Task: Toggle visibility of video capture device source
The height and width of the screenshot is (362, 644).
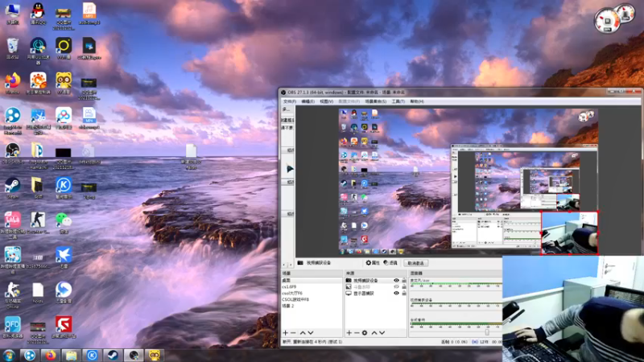Action: pos(396,280)
